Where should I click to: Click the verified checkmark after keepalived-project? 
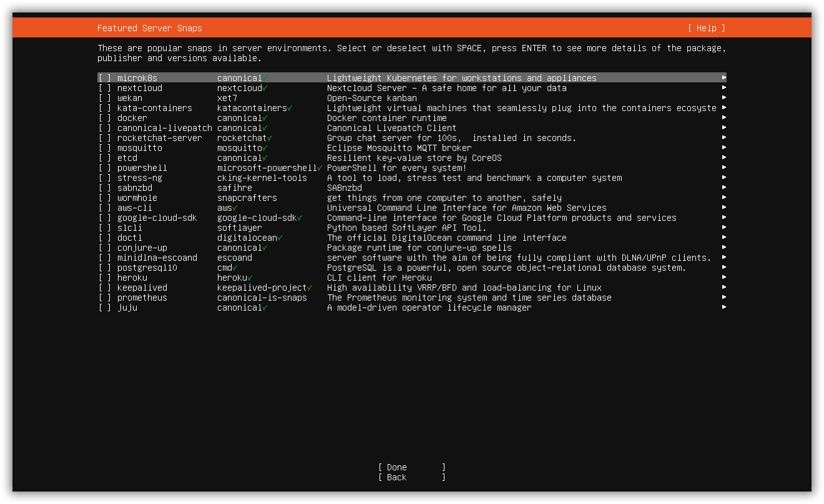pyautogui.click(x=310, y=288)
